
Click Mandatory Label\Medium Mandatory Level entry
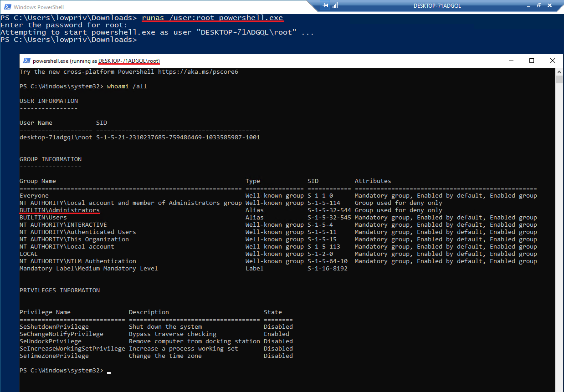pos(89,269)
